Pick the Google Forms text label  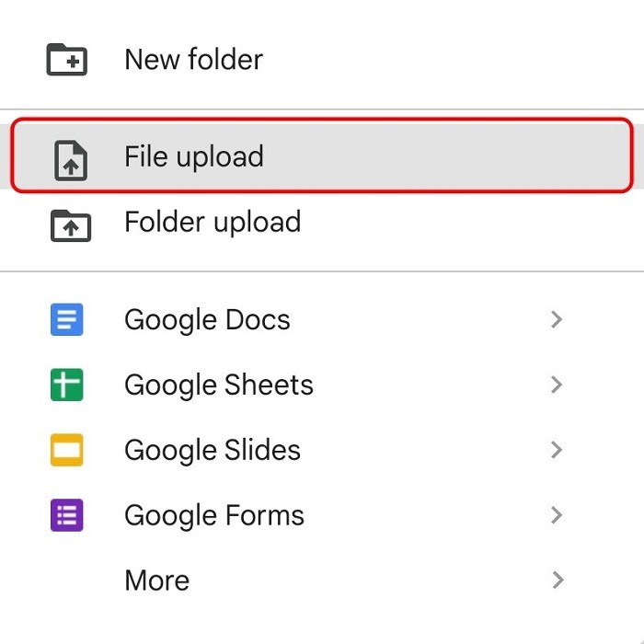(214, 516)
